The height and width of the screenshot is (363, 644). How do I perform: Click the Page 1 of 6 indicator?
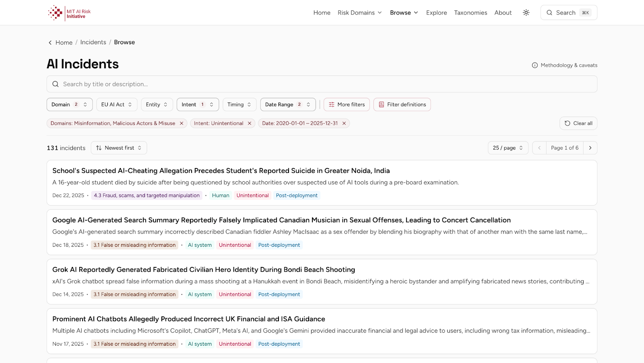click(565, 148)
